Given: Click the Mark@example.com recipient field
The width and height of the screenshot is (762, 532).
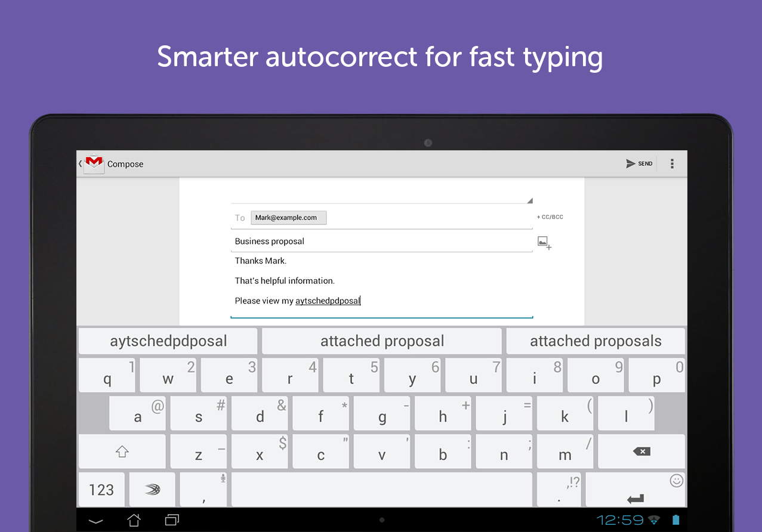Looking at the screenshot, I should pyautogui.click(x=289, y=218).
